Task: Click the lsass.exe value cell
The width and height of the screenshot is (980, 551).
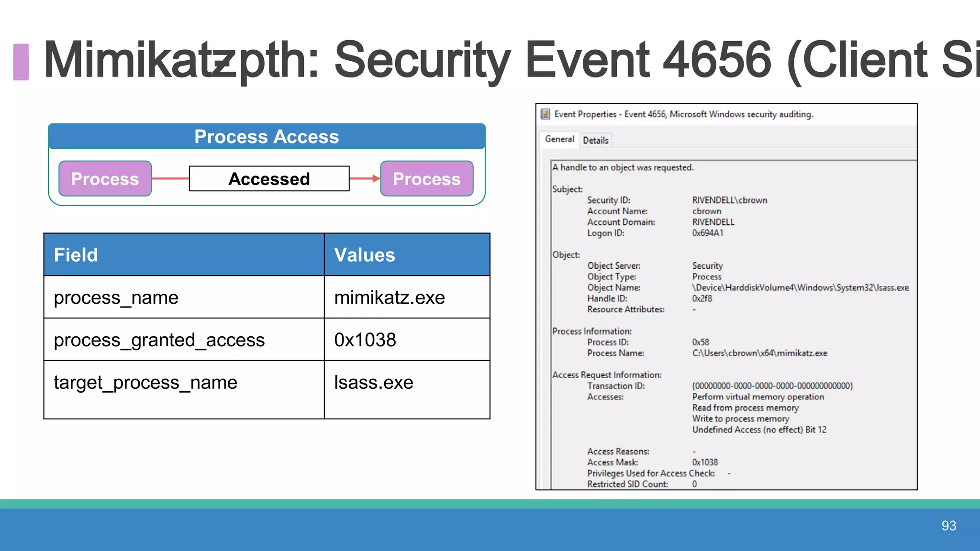Action: click(407, 390)
